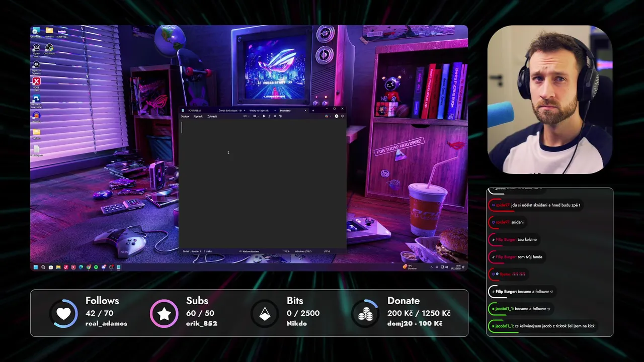Screen dimensions: 644x362
Task: Clear formatting using the toolbar icon
Action: pos(280,116)
